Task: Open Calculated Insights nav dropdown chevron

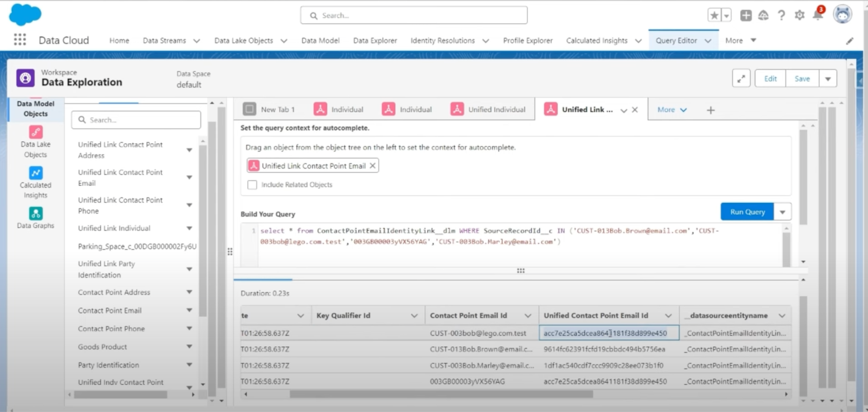Action: coord(638,41)
